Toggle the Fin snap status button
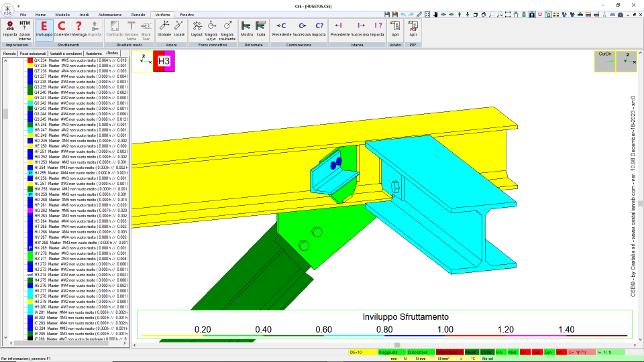This screenshot has width=644, height=362. click(500, 353)
